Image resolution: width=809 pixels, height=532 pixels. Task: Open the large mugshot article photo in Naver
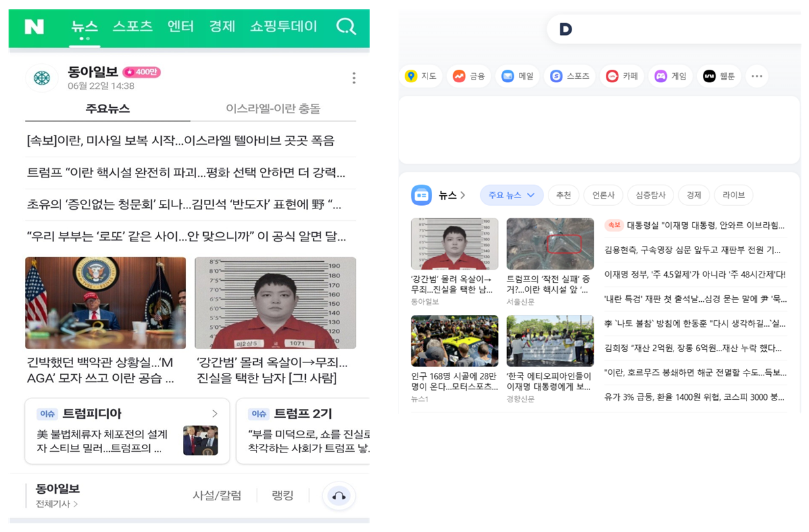pyautogui.click(x=276, y=302)
